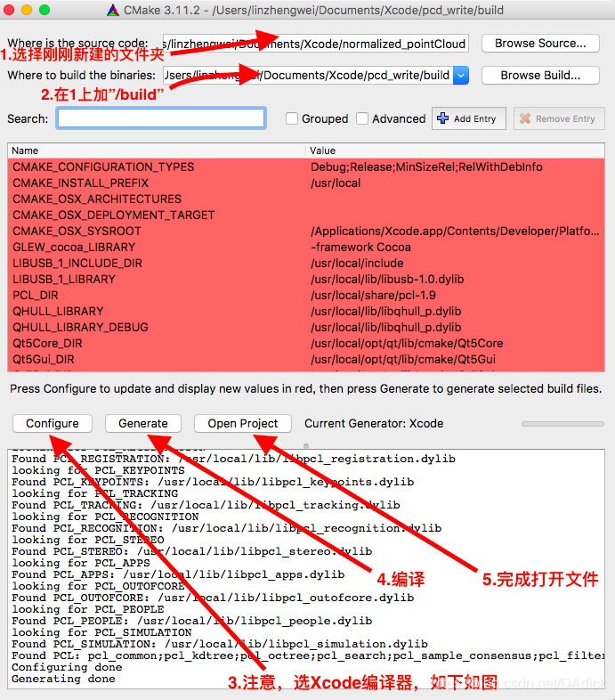This screenshot has width=615, height=700.
Task: Select LIBUSB_1_LIBRARY entry
Action: (64, 280)
